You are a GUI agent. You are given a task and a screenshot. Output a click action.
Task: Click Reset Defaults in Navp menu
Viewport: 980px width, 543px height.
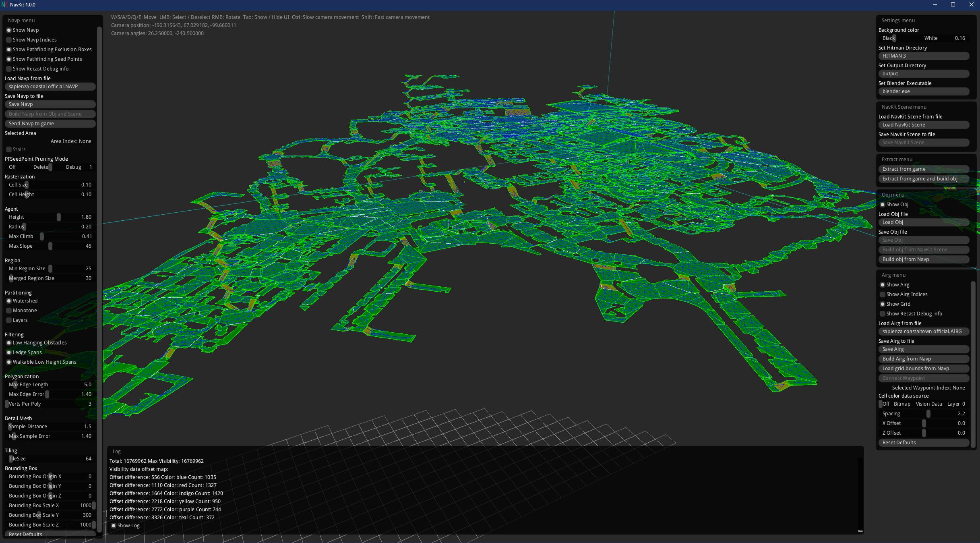coord(50,534)
